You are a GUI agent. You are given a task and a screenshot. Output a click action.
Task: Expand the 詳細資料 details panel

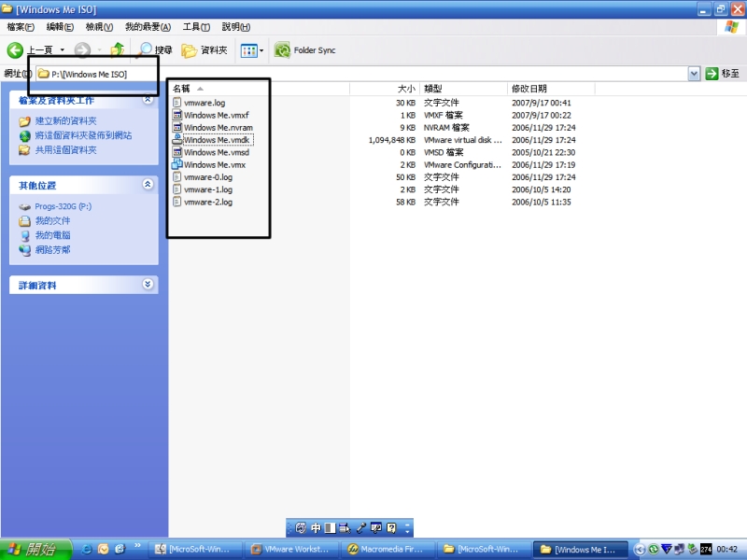tap(148, 285)
